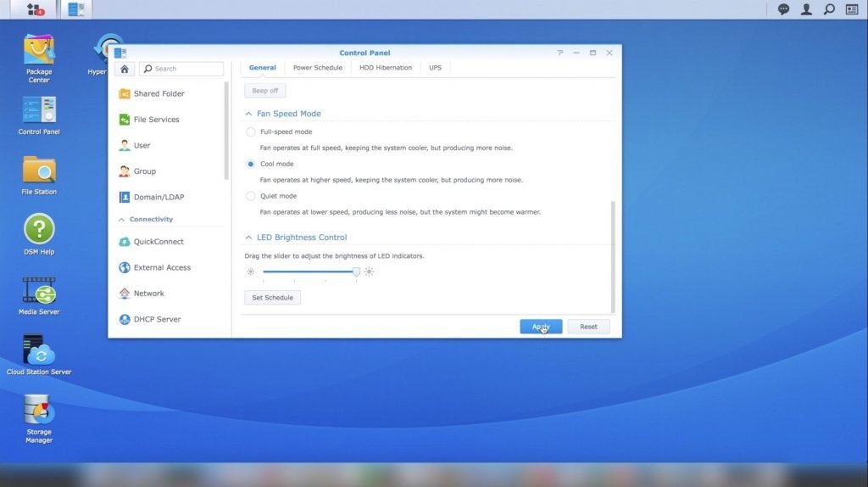Switch to UPS tab
This screenshot has height=487, width=868.
click(435, 68)
